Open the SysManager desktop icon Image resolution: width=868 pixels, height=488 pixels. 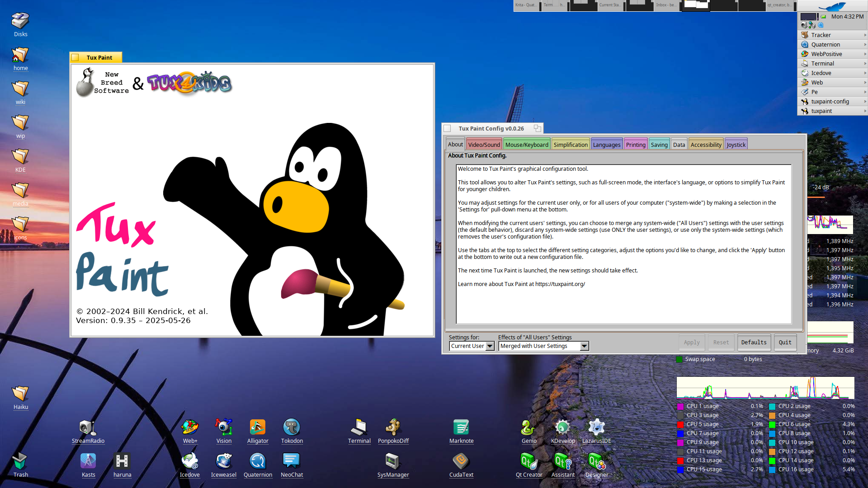point(393,461)
